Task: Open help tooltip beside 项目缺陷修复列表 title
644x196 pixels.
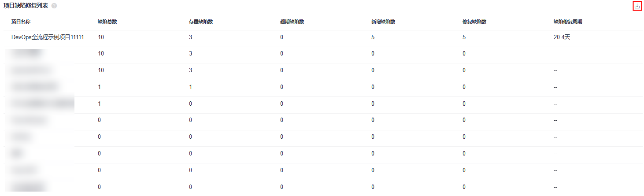Action: click(x=54, y=6)
